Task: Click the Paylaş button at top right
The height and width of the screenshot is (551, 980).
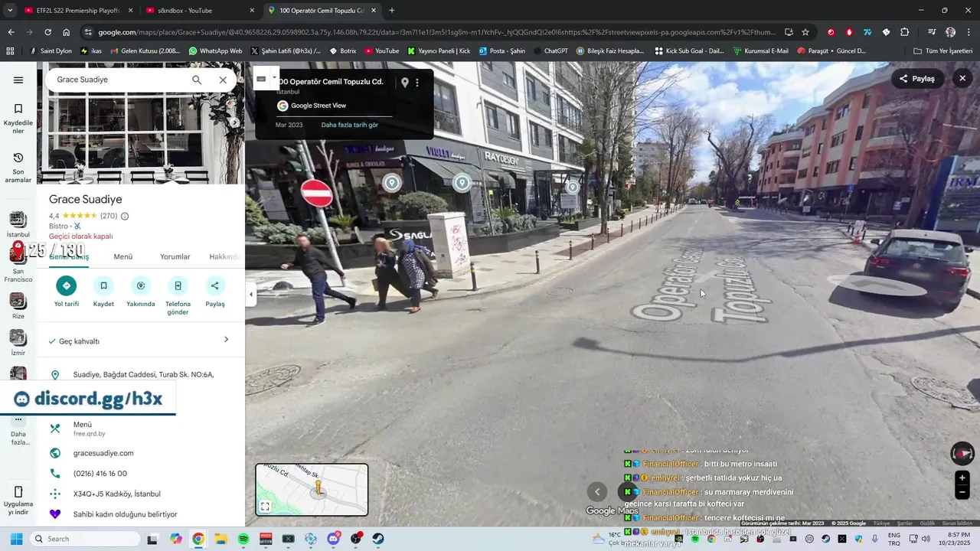Action: [917, 79]
